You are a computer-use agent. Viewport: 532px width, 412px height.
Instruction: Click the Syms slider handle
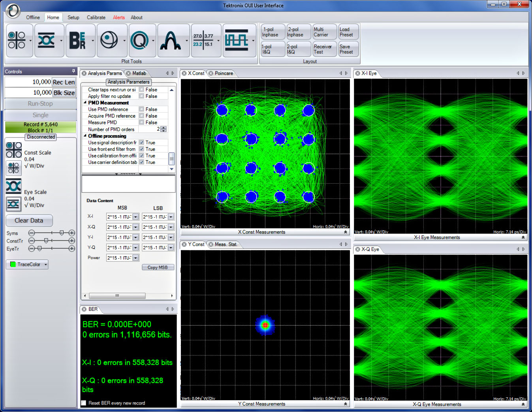pyautogui.click(x=62, y=233)
